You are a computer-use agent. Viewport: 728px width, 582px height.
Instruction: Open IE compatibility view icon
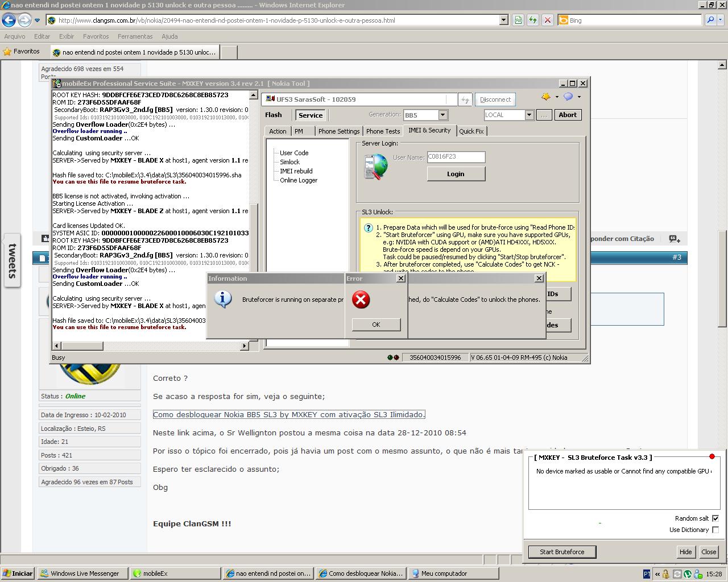click(x=518, y=20)
